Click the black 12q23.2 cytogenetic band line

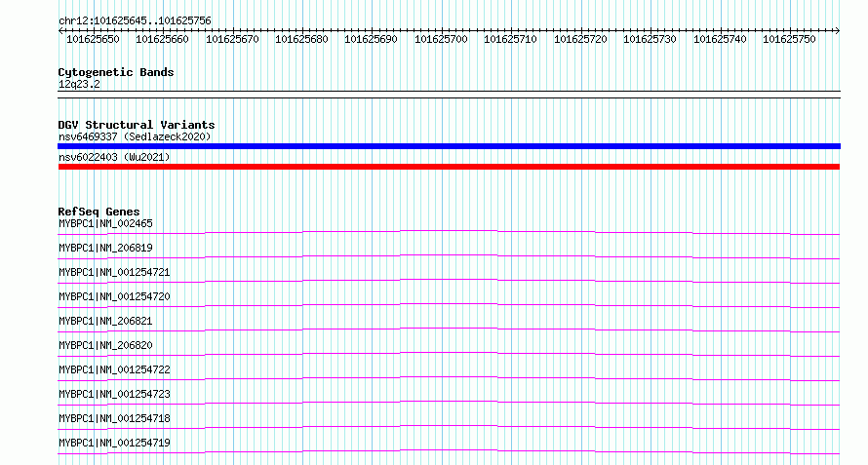449,95
